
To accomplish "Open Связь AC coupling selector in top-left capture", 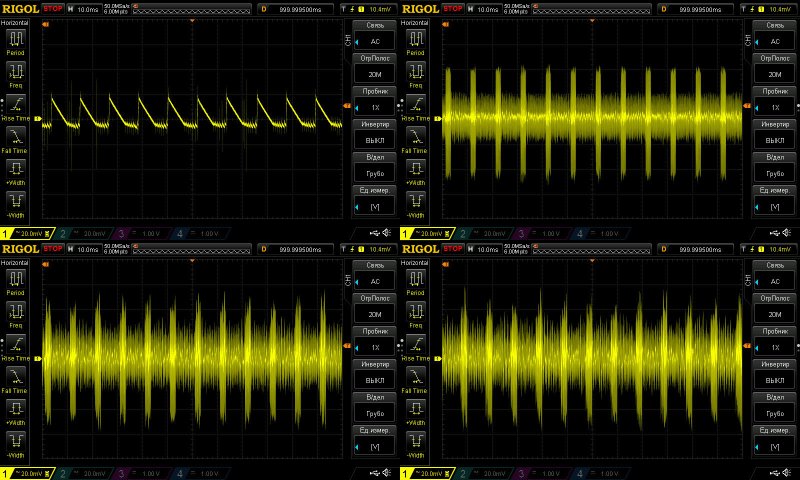I will pyautogui.click(x=375, y=35).
